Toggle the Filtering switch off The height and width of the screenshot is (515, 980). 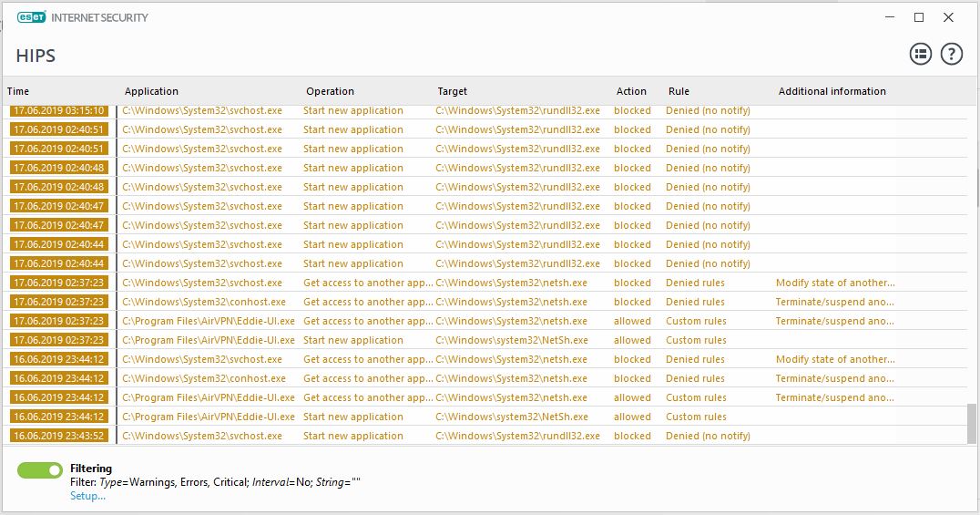pos(39,469)
